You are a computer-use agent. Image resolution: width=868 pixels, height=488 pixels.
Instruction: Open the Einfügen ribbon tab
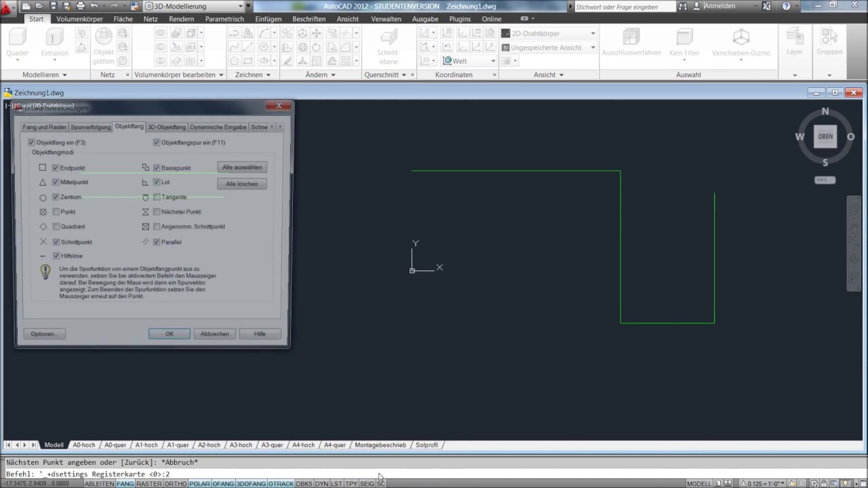[269, 19]
